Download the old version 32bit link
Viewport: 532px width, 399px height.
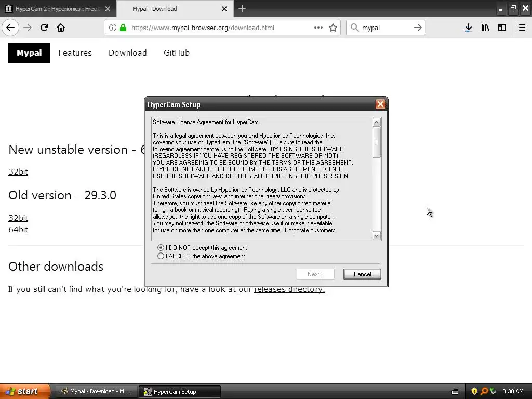click(18, 218)
